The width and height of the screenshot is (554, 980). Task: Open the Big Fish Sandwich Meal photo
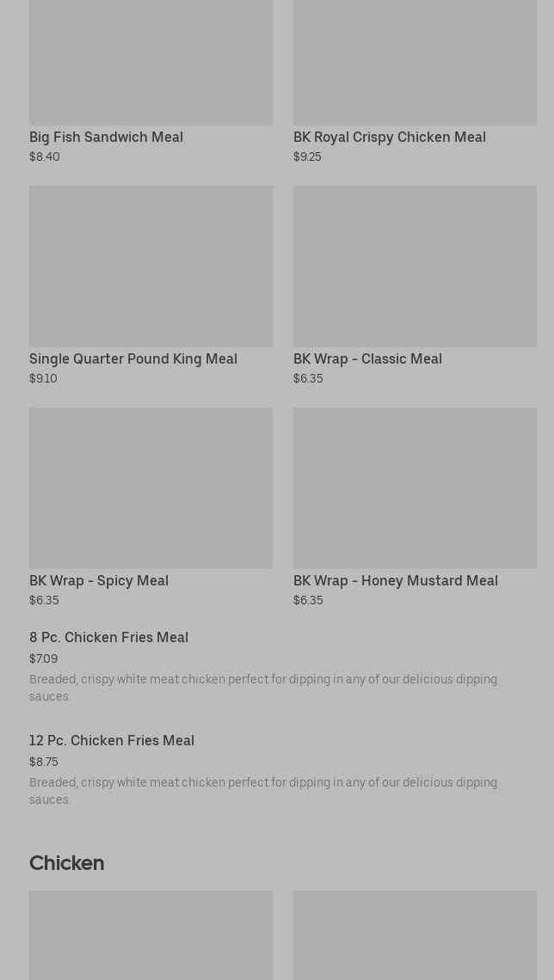coord(151,62)
